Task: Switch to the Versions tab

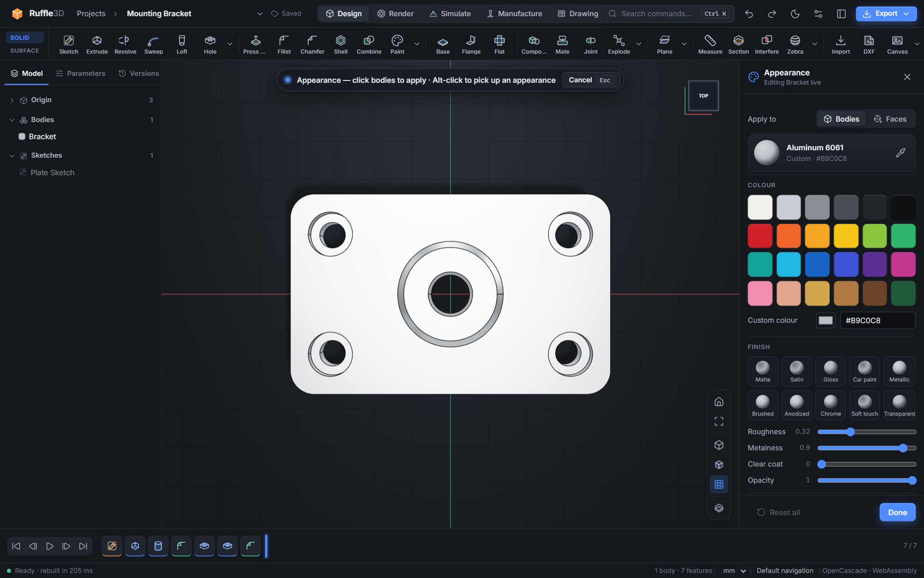Action: point(139,74)
